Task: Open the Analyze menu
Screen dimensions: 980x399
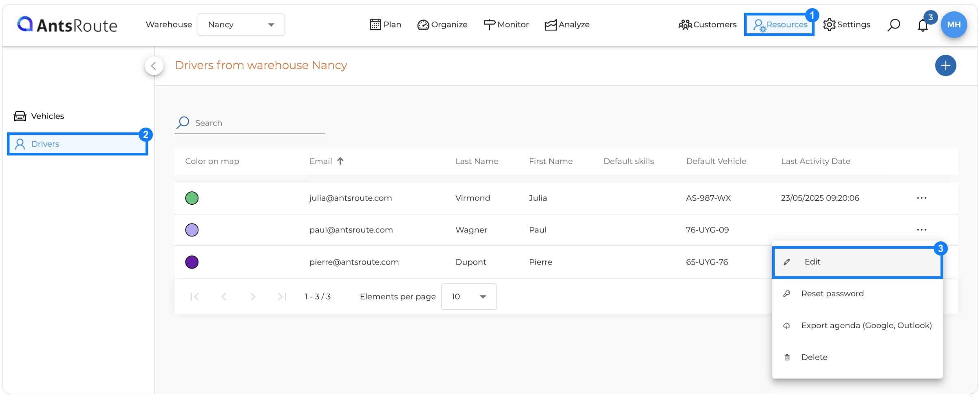Action: [x=567, y=25]
